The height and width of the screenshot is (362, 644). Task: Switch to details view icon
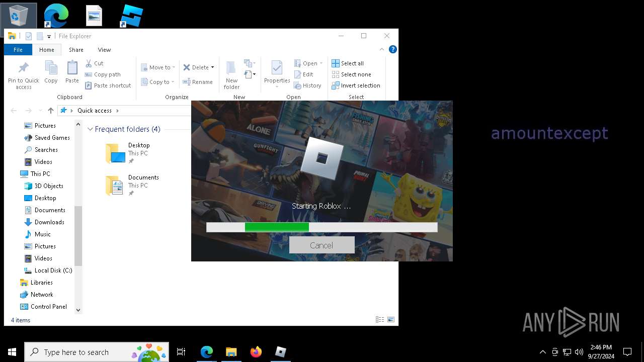[x=380, y=320]
